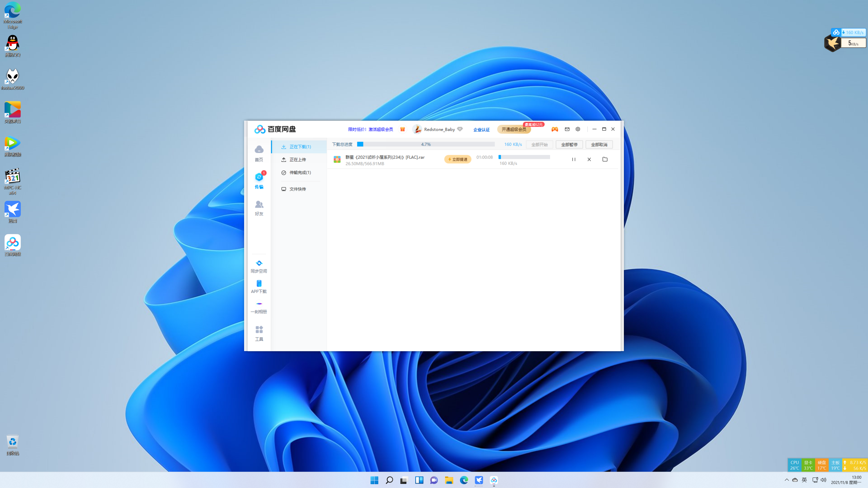Cancel the FLAC.rar download with X
This screenshot has height=488, width=868.
[589, 159]
